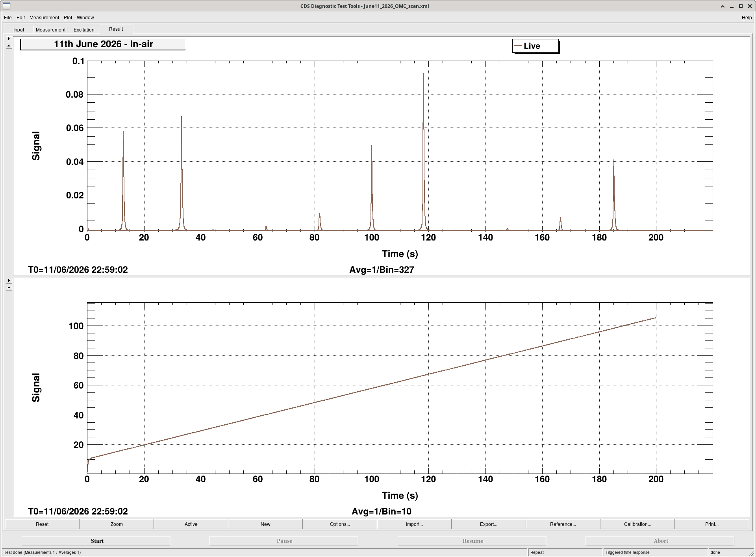Click the 'Signal' axis label of the ramp plot
Viewport: 756px width, 557px height.
tap(36, 388)
